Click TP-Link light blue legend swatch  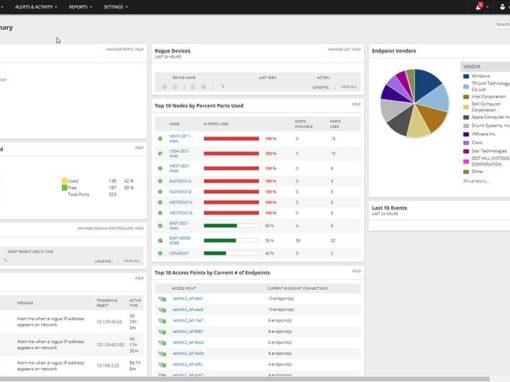coord(466,87)
